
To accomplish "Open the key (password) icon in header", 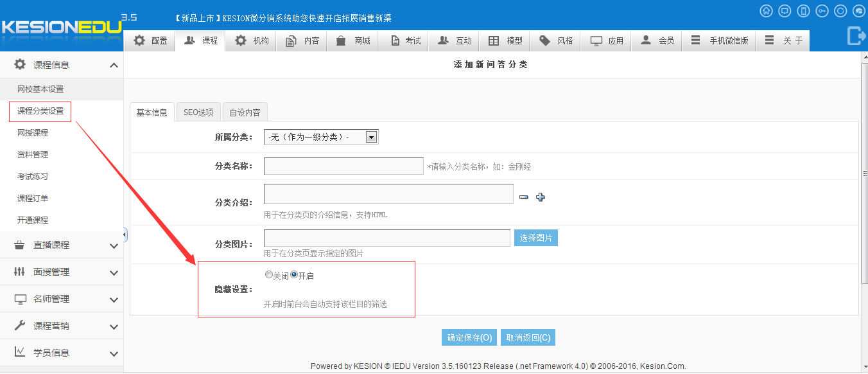I will click(822, 11).
